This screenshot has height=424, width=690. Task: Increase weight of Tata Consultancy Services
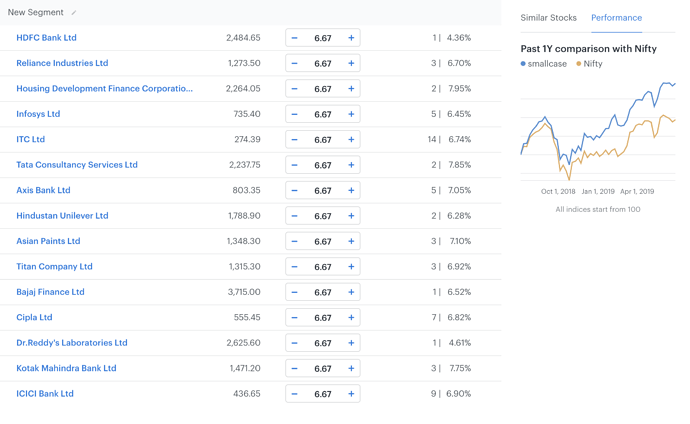click(351, 165)
